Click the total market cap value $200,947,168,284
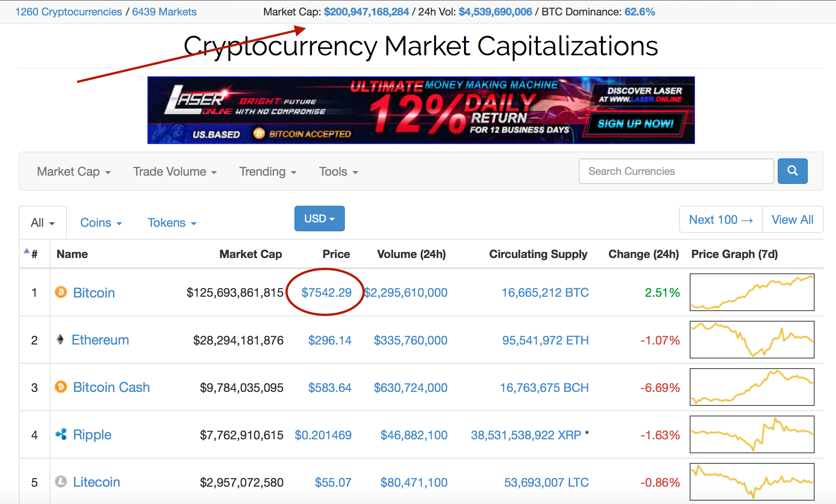This screenshot has height=504, width=836. coord(366,12)
